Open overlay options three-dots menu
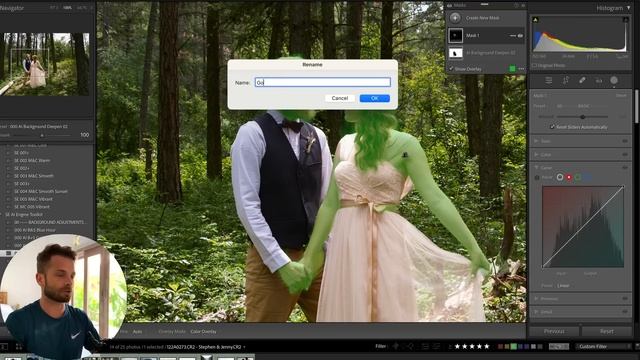The height and width of the screenshot is (360, 640). tap(521, 69)
